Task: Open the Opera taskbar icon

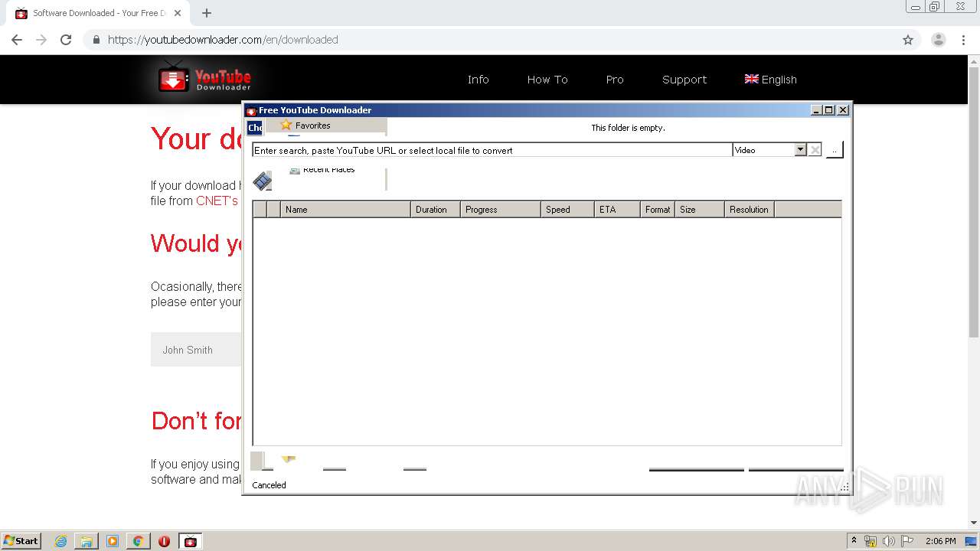Action: click(x=164, y=541)
